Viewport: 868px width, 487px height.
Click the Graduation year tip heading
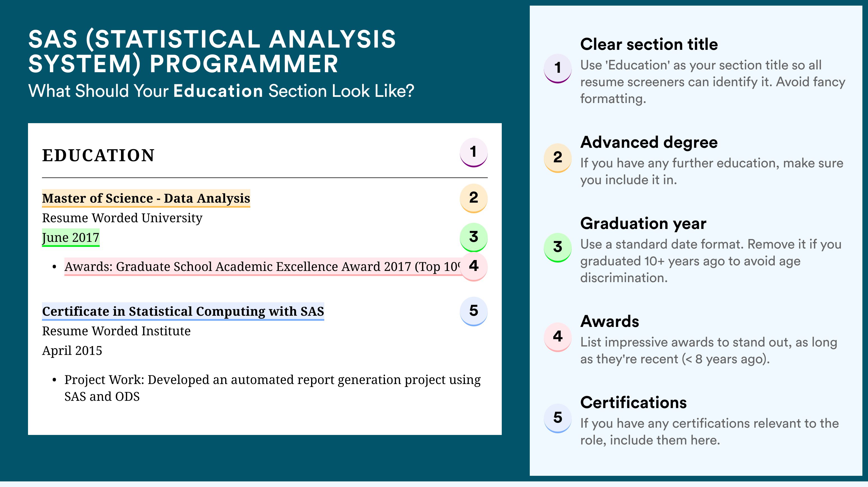pyautogui.click(x=643, y=224)
